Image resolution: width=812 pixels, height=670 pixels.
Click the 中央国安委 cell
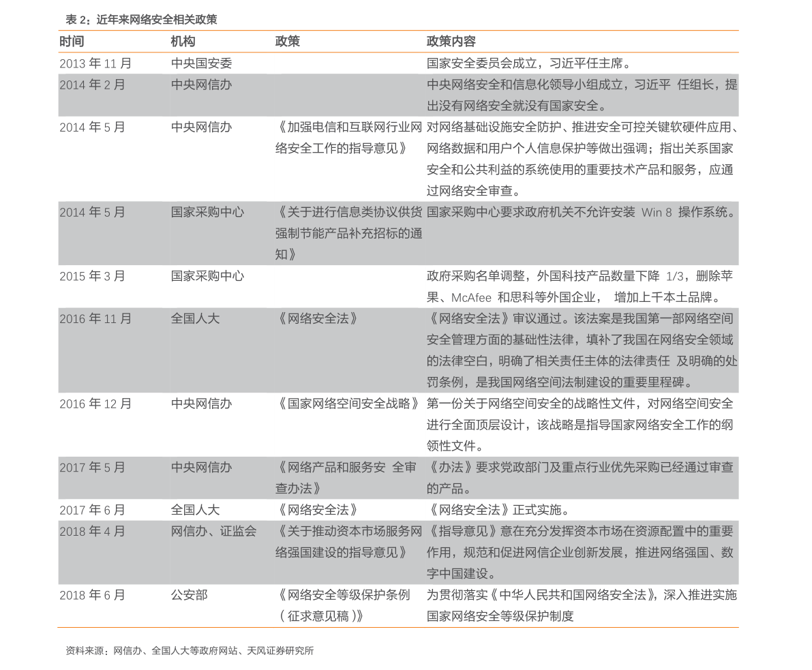coord(198,63)
